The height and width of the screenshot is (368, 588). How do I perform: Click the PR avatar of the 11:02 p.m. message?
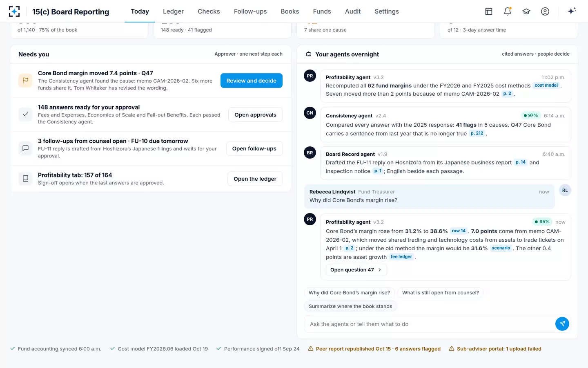[310, 76]
